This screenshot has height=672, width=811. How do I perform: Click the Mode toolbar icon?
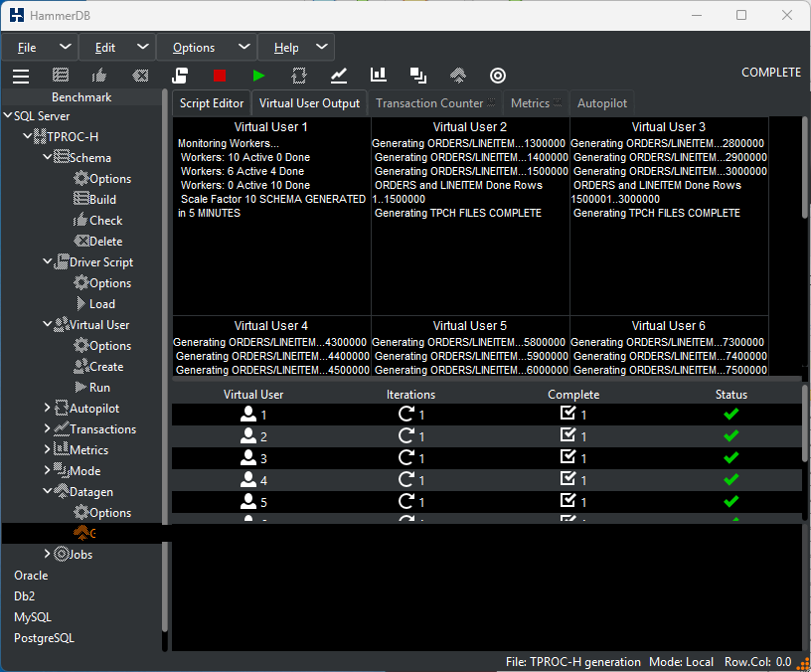pyautogui.click(x=417, y=76)
